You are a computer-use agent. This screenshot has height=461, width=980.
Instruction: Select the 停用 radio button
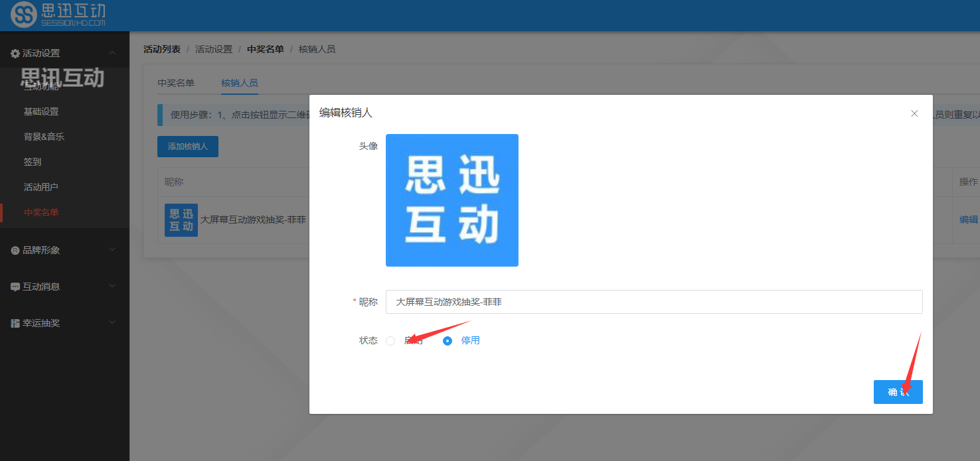448,341
